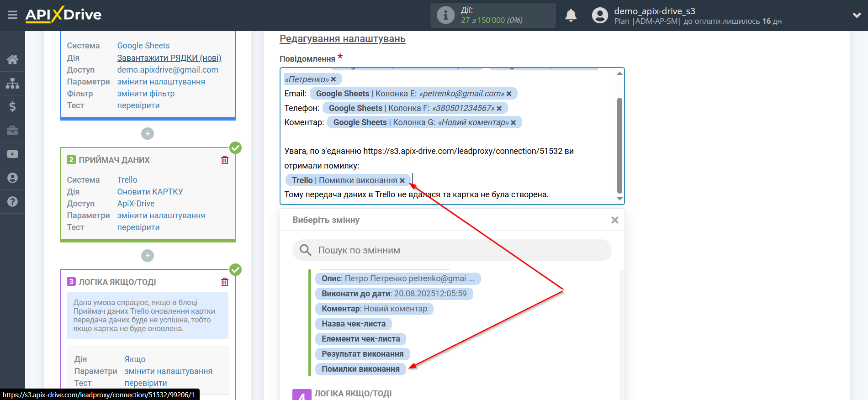The width and height of the screenshot is (868, 400).
Task: Click the search magnifier icon in variables
Action: pyautogui.click(x=305, y=250)
